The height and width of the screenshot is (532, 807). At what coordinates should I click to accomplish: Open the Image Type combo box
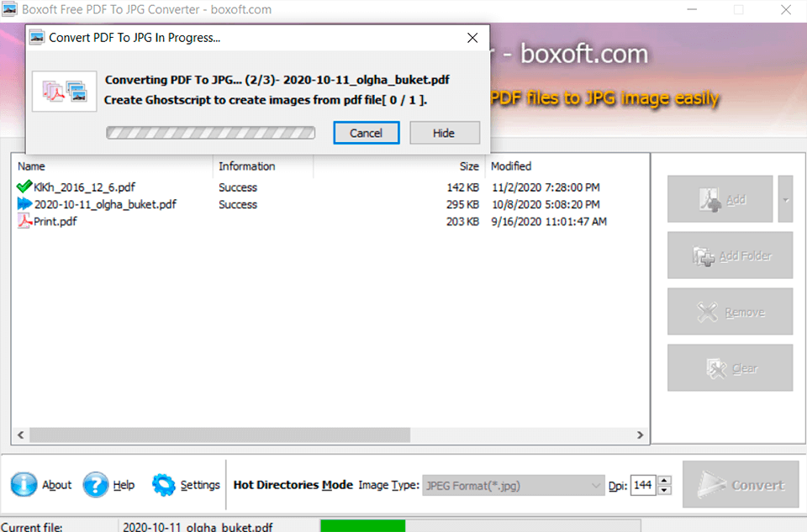[x=513, y=486]
